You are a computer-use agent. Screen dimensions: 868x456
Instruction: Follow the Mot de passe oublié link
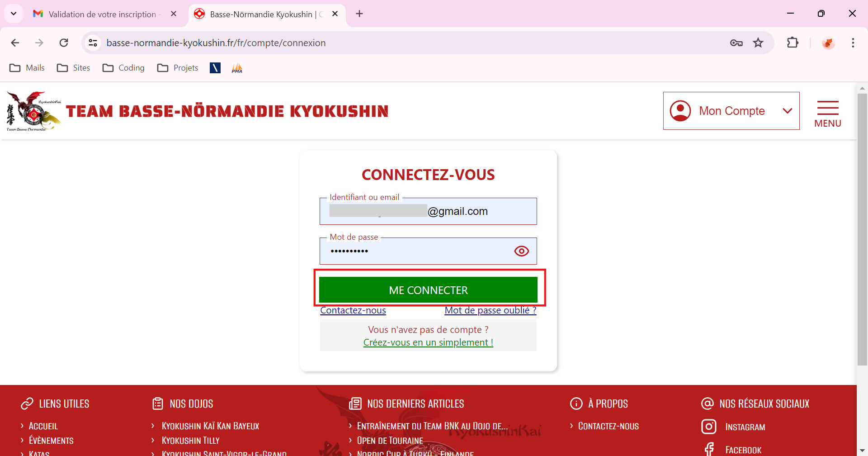click(490, 310)
